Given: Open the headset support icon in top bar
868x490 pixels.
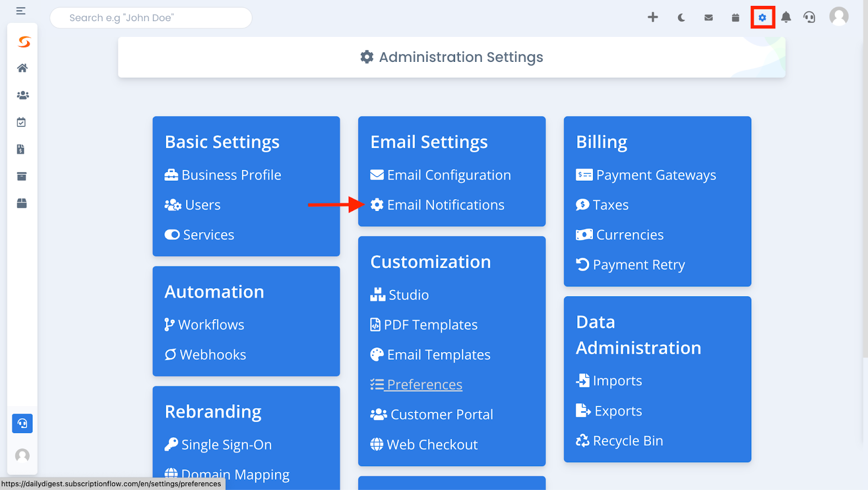Looking at the screenshot, I should coord(809,17).
